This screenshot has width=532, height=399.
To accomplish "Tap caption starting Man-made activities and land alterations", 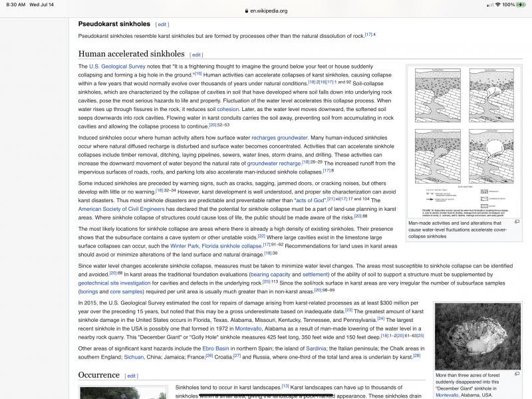I will tap(458, 229).
